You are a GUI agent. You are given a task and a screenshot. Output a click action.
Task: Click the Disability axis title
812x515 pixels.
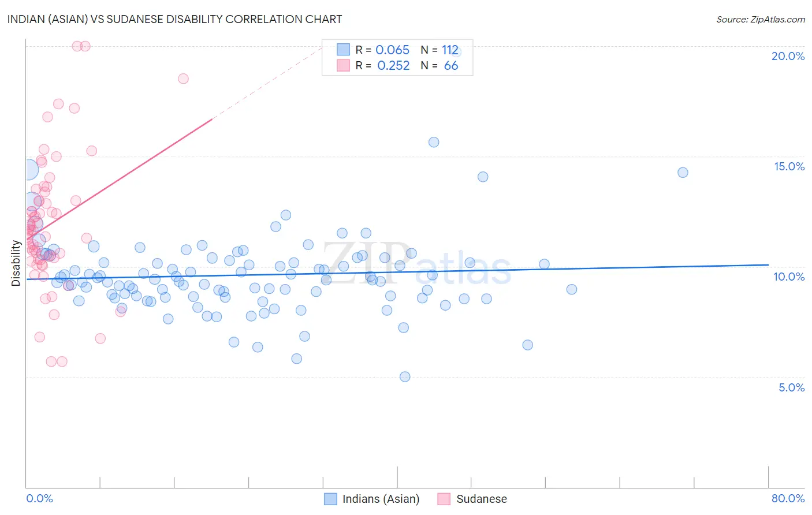(x=16, y=263)
